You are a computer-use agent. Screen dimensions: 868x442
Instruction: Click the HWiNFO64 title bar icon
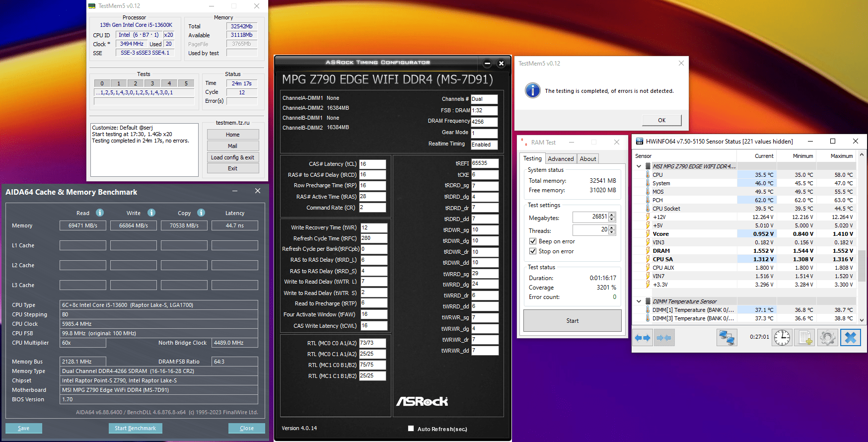tap(639, 142)
